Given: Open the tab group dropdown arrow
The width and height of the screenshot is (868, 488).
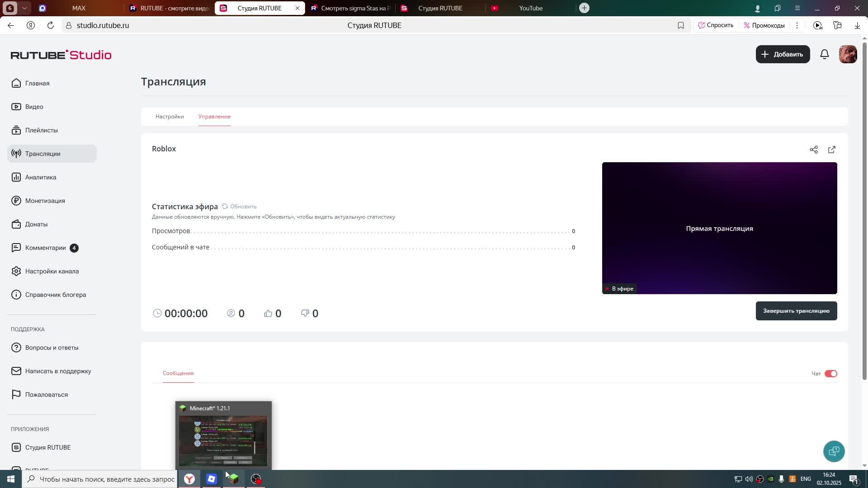Looking at the screenshot, I should (24, 8).
